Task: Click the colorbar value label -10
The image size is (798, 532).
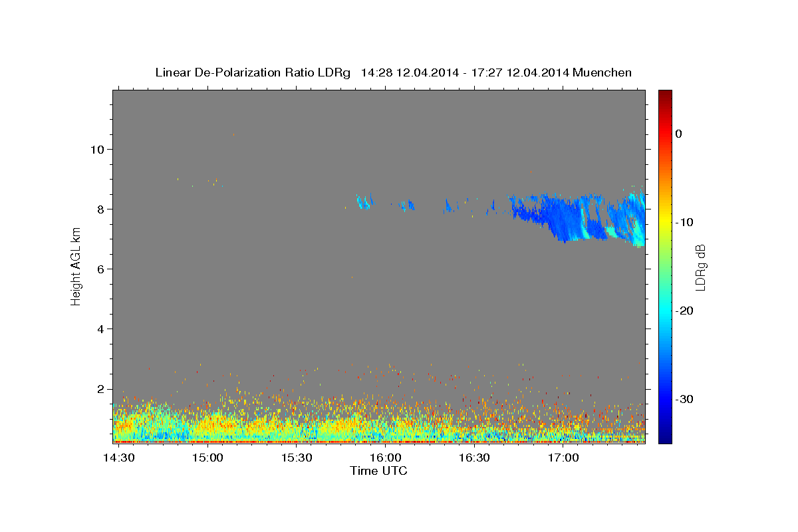Action: click(685, 222)
